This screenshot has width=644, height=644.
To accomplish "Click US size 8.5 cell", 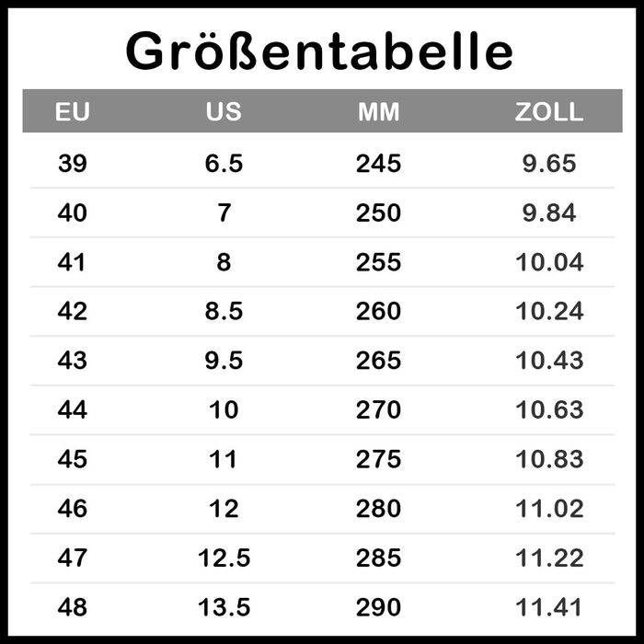I will pyautogui.click(x=224, y=311).
